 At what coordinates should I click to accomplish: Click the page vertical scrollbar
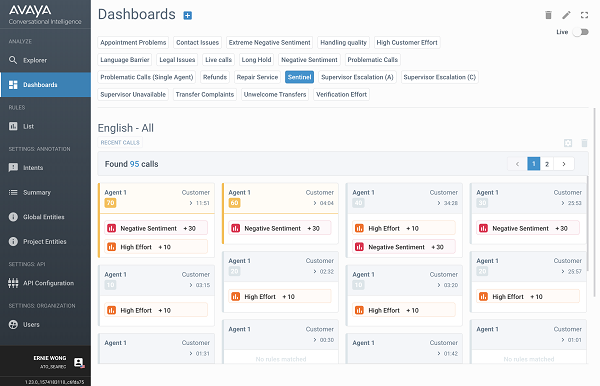coord(594,202)
